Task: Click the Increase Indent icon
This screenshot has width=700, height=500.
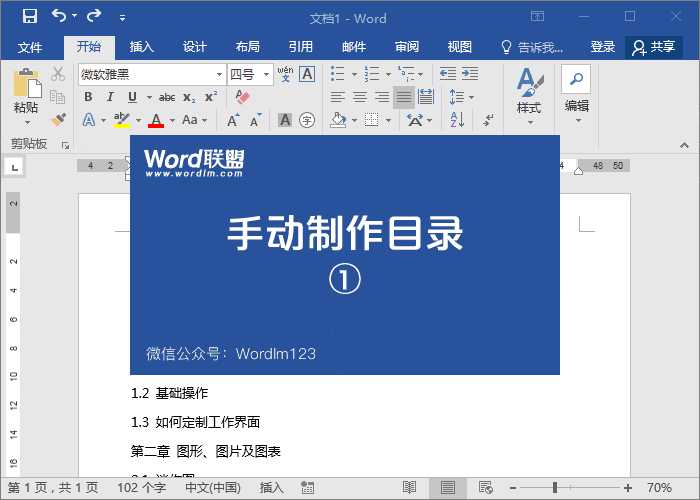Action: tap(470, 74)
